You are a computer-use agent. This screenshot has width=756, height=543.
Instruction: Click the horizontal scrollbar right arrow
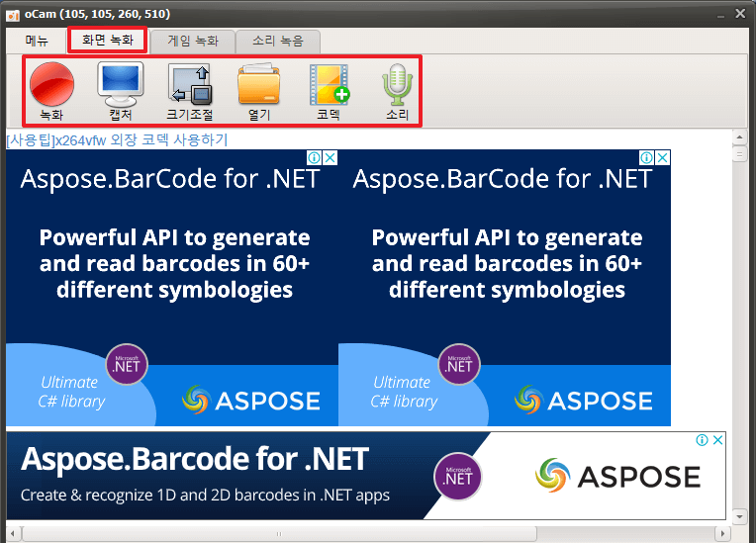coord(722,534)
